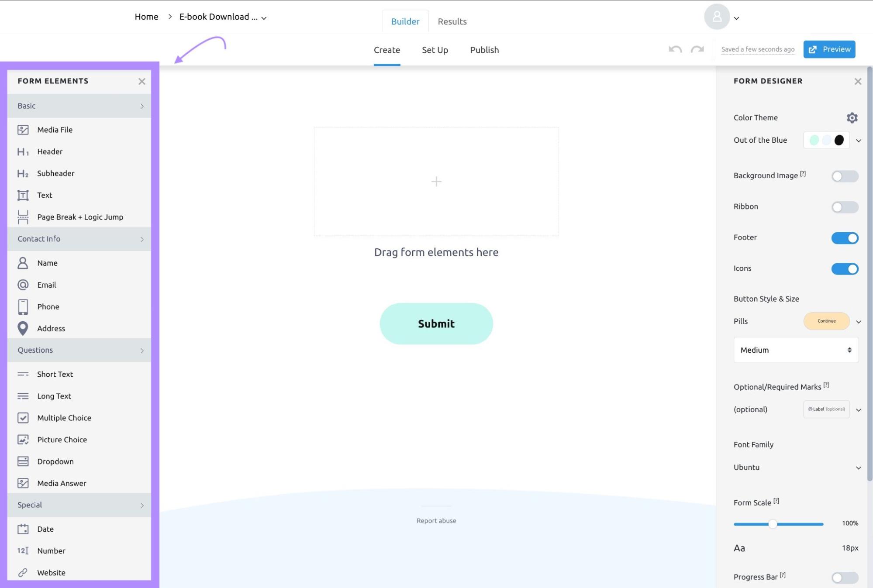Select the Page Break + Logic Jump element

pyautogui.click(x=80, y=217)
